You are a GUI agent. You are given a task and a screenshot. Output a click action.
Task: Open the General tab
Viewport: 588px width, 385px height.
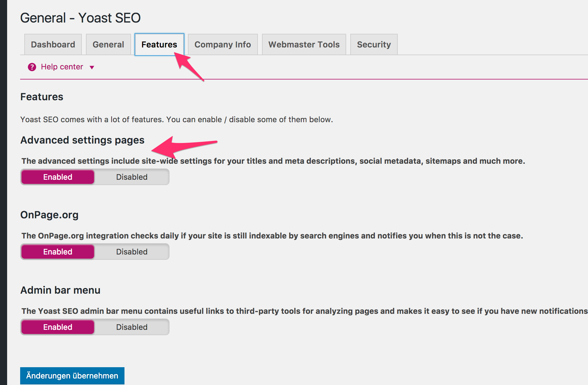pos(108,44)
